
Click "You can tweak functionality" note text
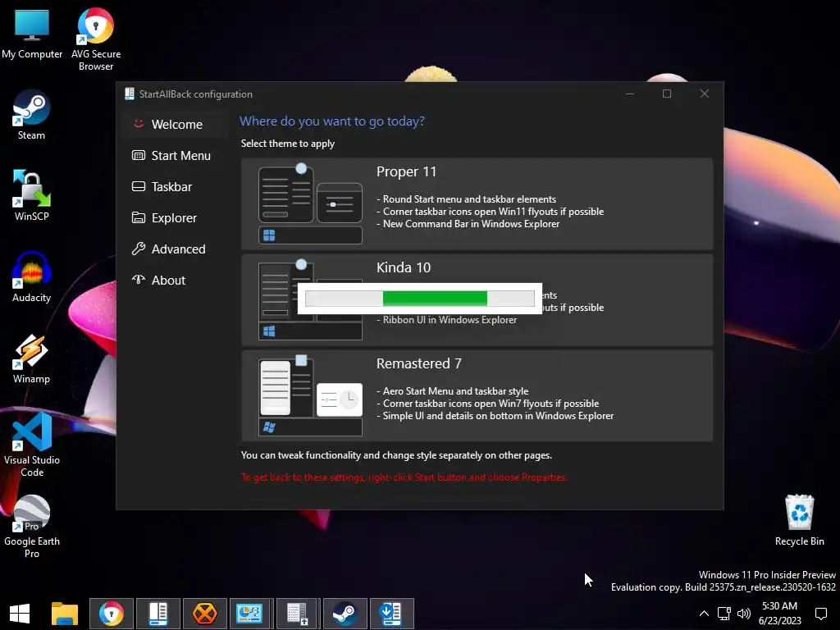point(396,455)
